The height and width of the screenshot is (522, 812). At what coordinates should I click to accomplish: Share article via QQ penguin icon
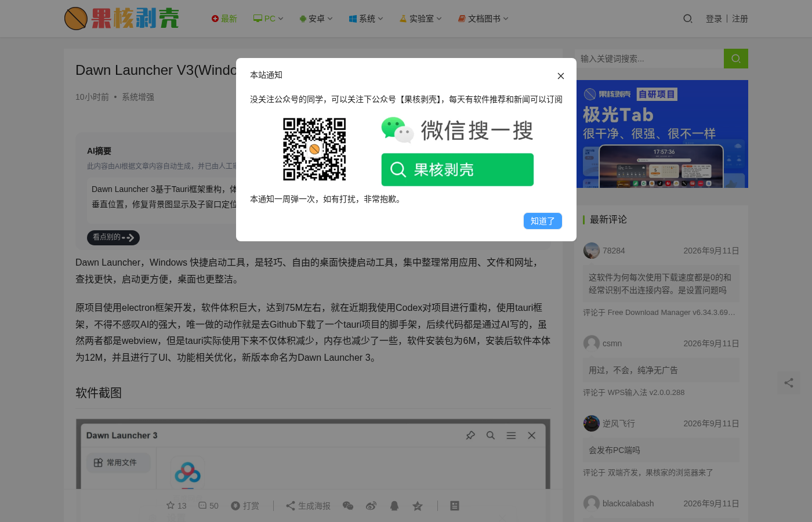coord(394,506)
